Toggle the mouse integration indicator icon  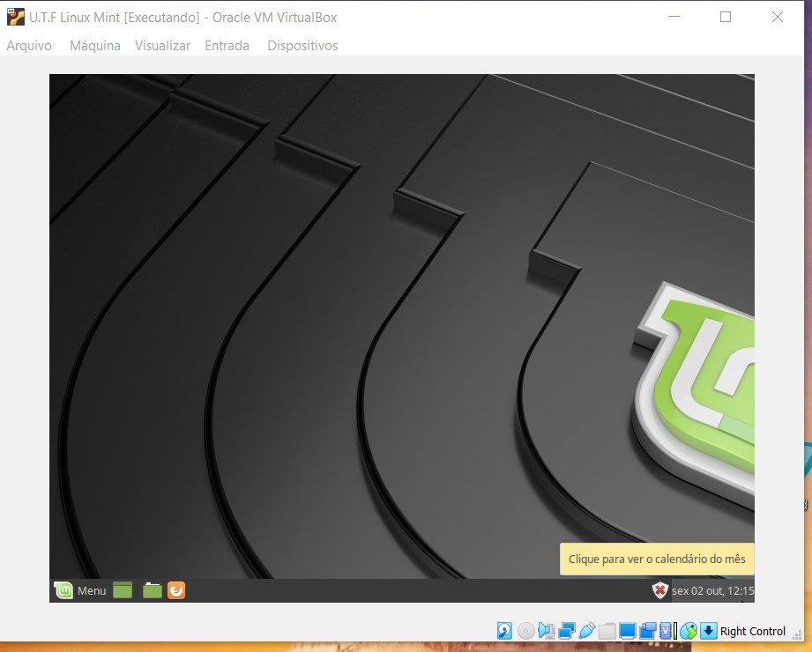(689, 631)
